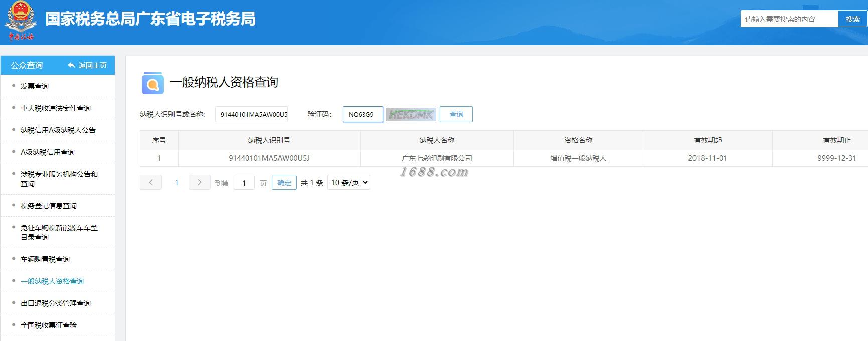Viewport: 868px width, 341px height.
Task: Open 发票查询 in the sidebar
Action: tap(35, 86)
